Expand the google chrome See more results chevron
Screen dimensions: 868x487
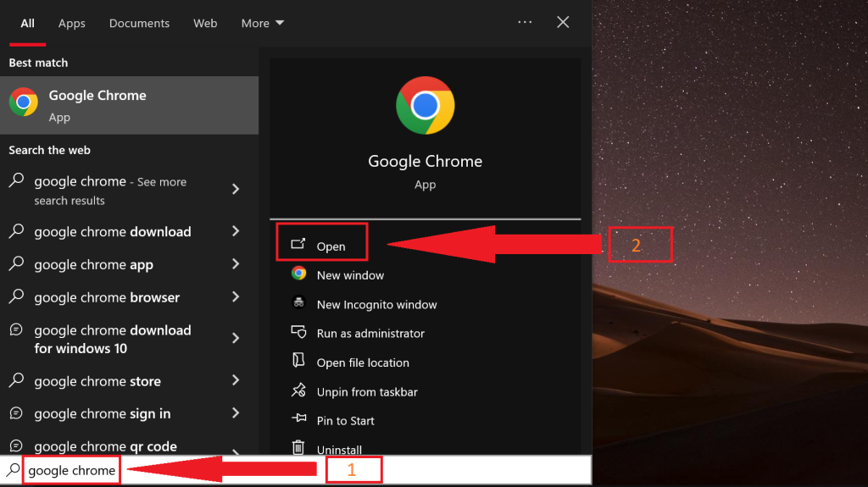[x=236, y=189]
